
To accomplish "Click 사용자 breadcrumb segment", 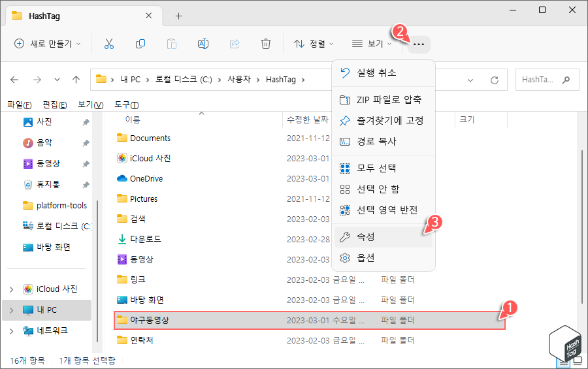I will click(x=239, y=80).
